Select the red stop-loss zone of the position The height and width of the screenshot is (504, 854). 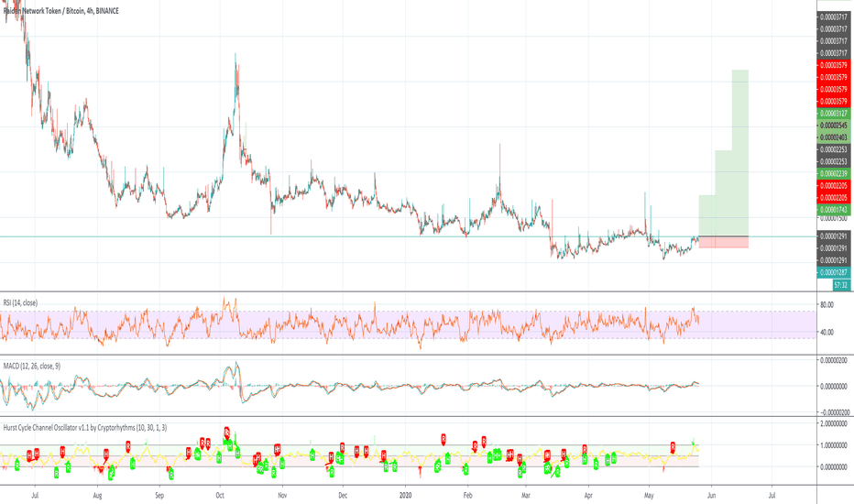[723, 242]
